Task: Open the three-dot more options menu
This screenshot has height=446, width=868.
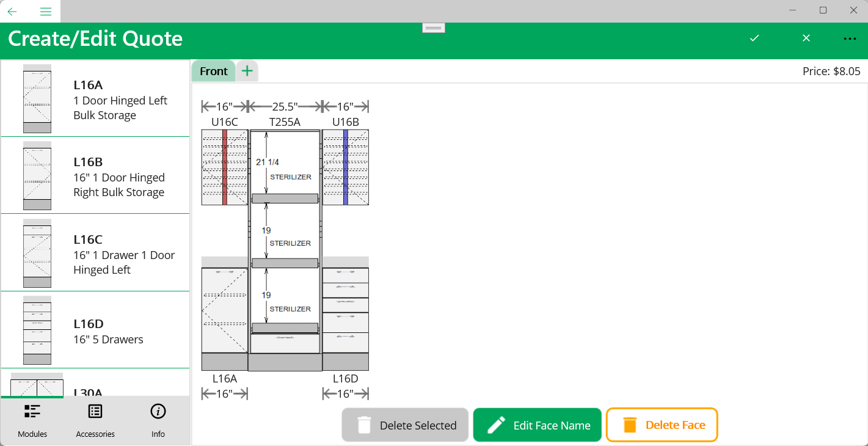Action: [x=850, y=38]
